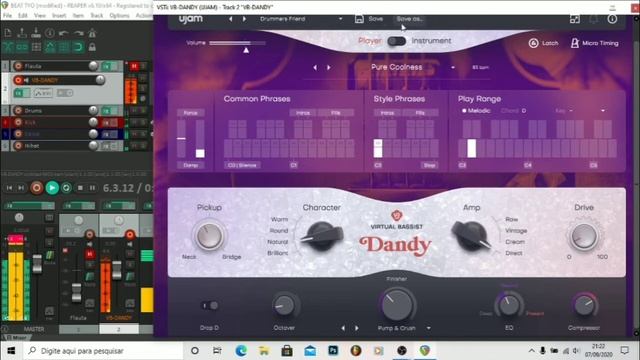Click the Damp button below the sliders
Viewport: 640px width, 360px height.
pos(191,165)
